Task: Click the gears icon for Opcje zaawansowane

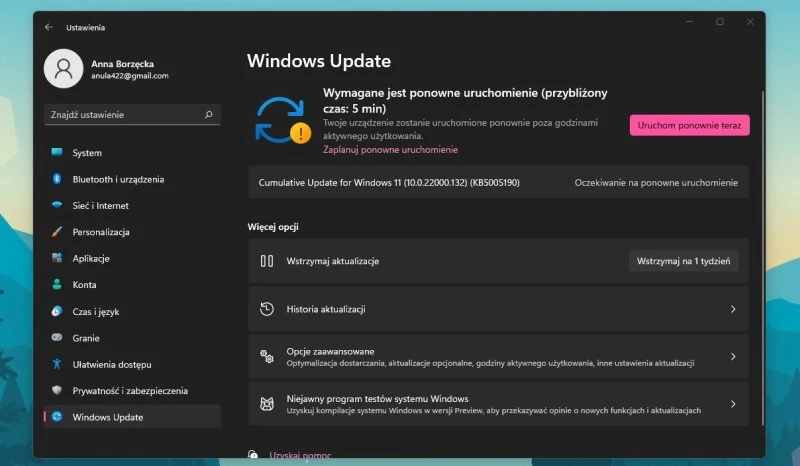Action: coord(267,356)
